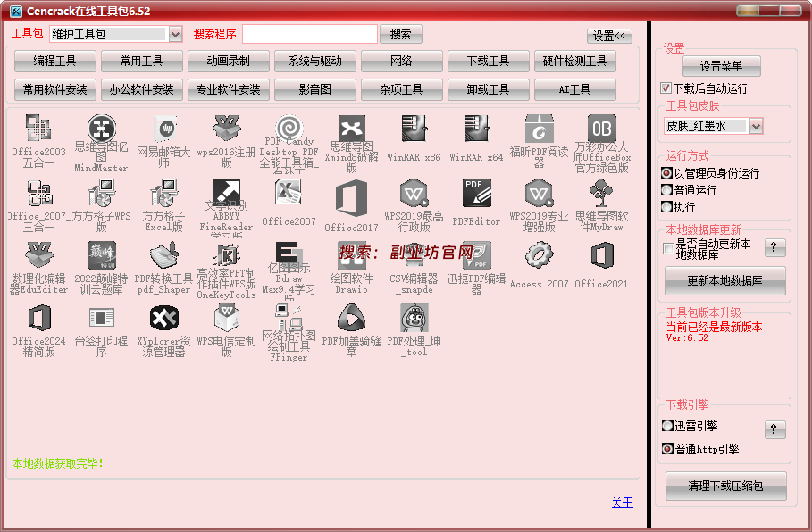Select WinRAR_x64 icon
Viewport: 812px width, 532px height.
(x=476, y=129)
